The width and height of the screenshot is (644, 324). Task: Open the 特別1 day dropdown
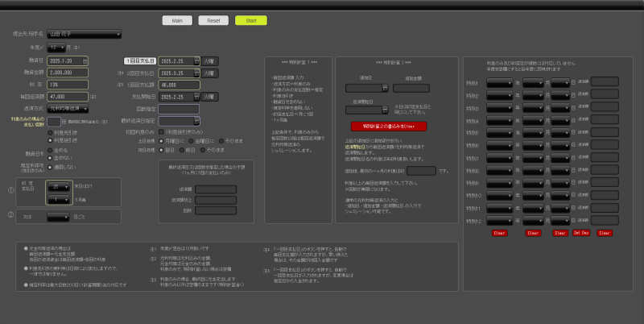click(x=560, y=83)
